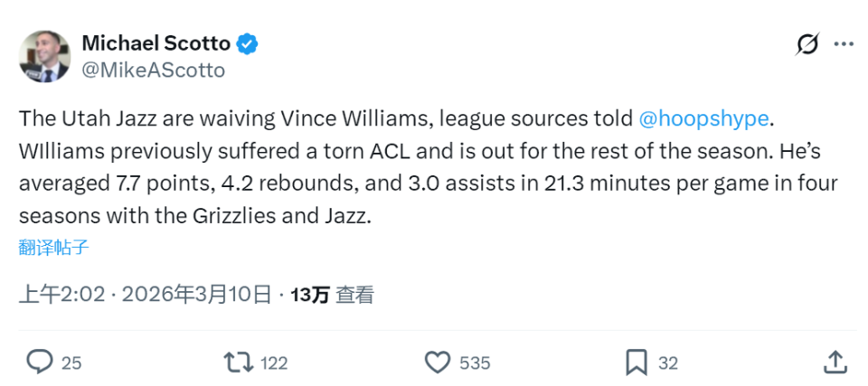Like the post with the heart icon

click(x=438, y=362)
